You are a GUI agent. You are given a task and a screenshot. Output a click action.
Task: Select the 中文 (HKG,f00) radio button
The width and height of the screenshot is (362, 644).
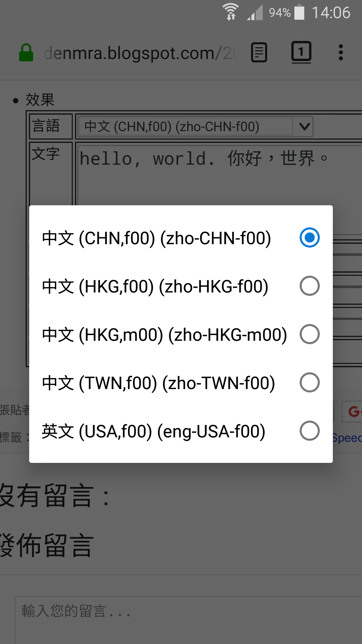click(309, 286)
